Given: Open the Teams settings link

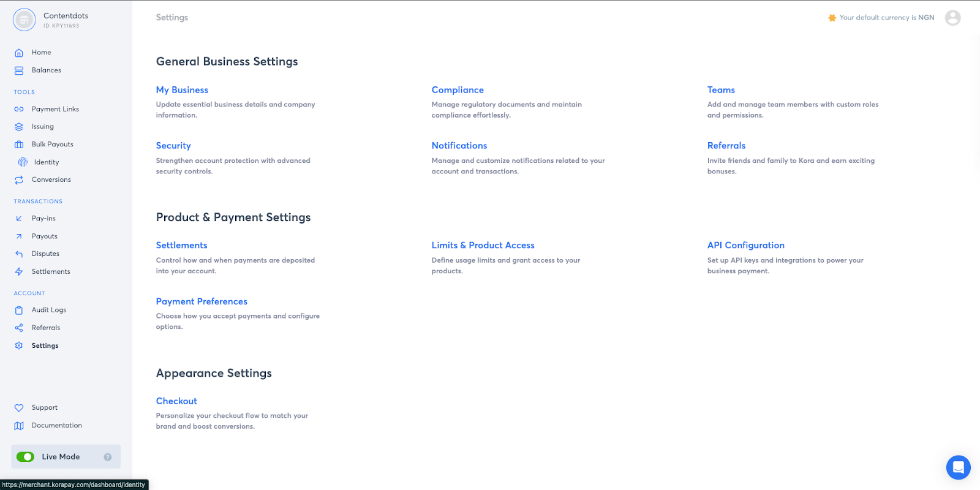Looking at the screenshot, I should point(721,90).
